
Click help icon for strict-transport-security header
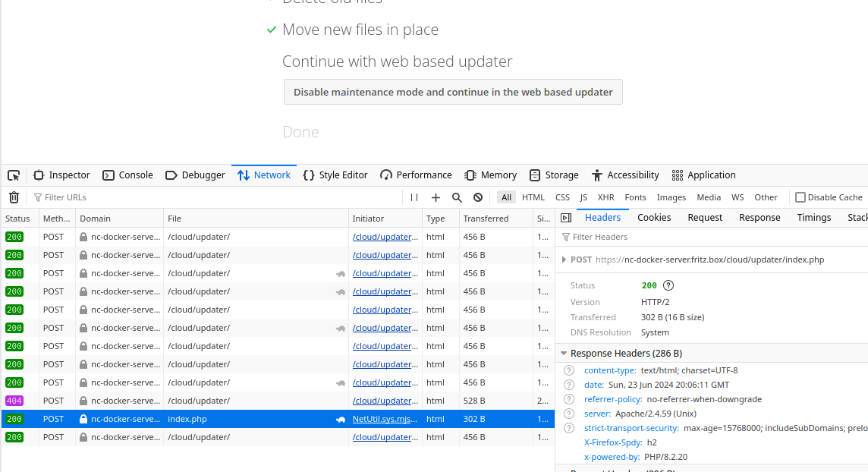tap(568, 428)
